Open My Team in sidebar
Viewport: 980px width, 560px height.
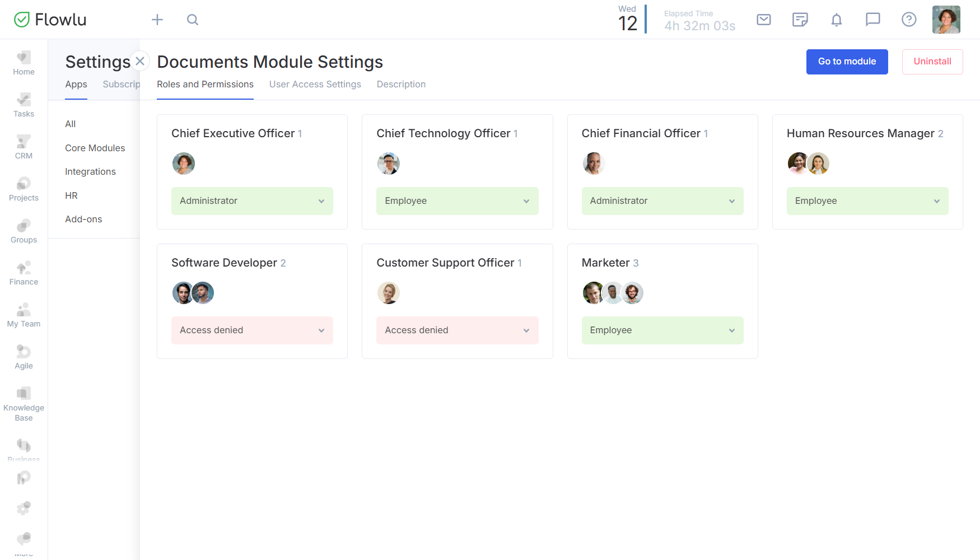[x=24, y=315]
